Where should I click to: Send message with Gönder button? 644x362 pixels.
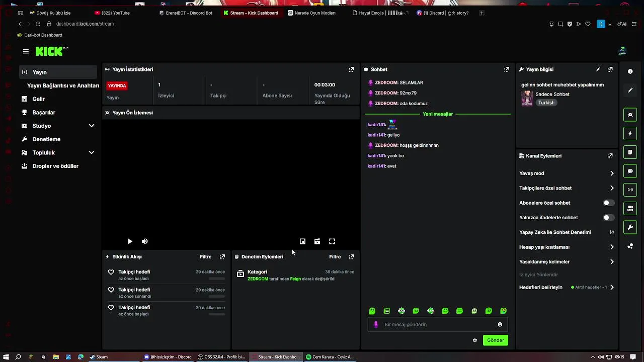point(495,340)
